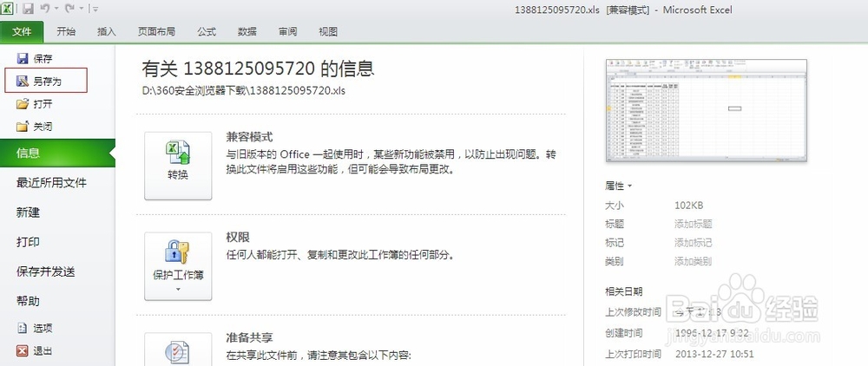Click the 保存 floppy disk icon in sidebar
Image resolution: width=868 pixels, height=366 pixels.
coord(23,59)
